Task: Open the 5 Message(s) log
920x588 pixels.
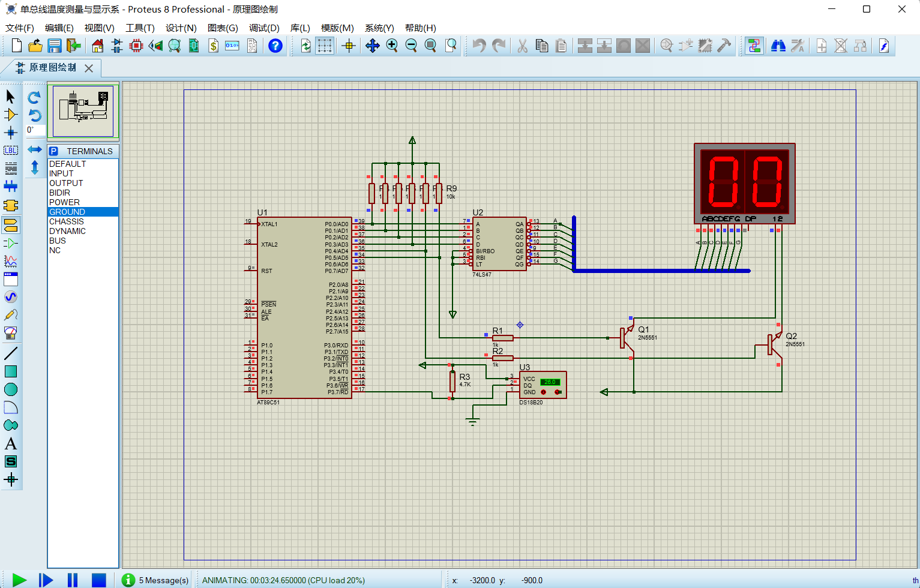Action: coord(155,580)
